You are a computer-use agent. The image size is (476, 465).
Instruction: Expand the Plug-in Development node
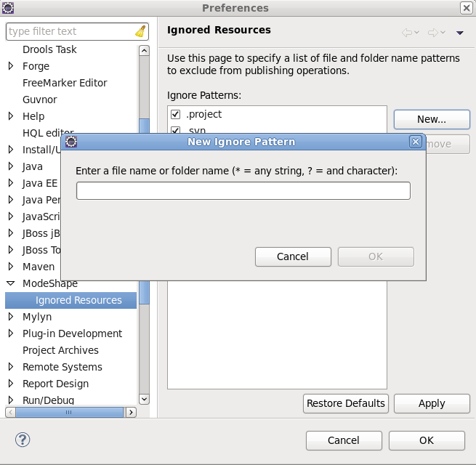(x=11, y=333)
